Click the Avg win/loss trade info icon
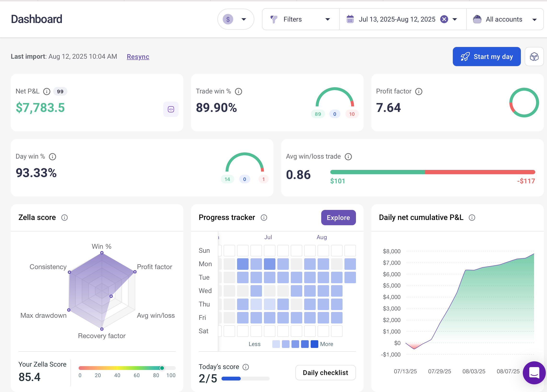 tap(348, 157)
